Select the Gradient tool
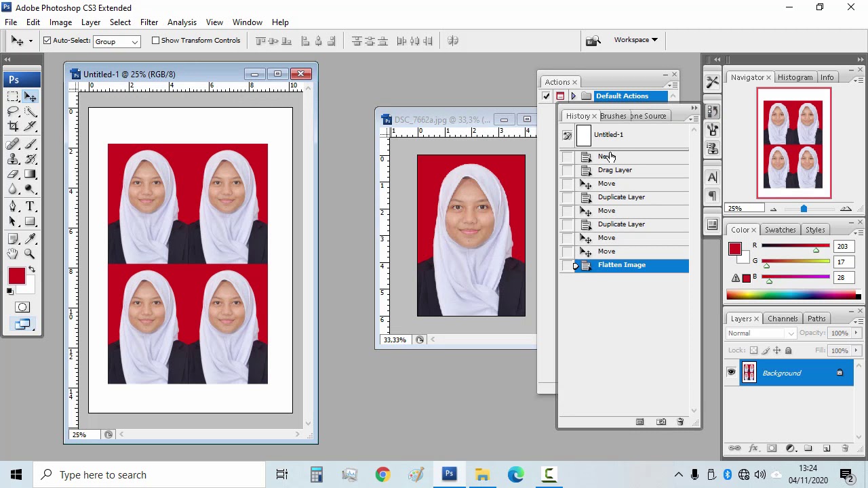 point(30,173)
